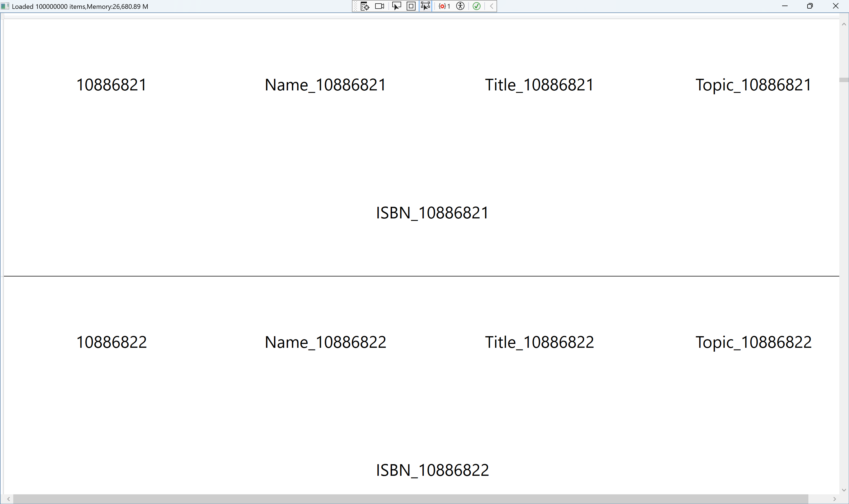Click the horizontal scrollbar left arrow
Image resolution: width=849 pixels, height=504 pixels.
(x=9, y=499)
